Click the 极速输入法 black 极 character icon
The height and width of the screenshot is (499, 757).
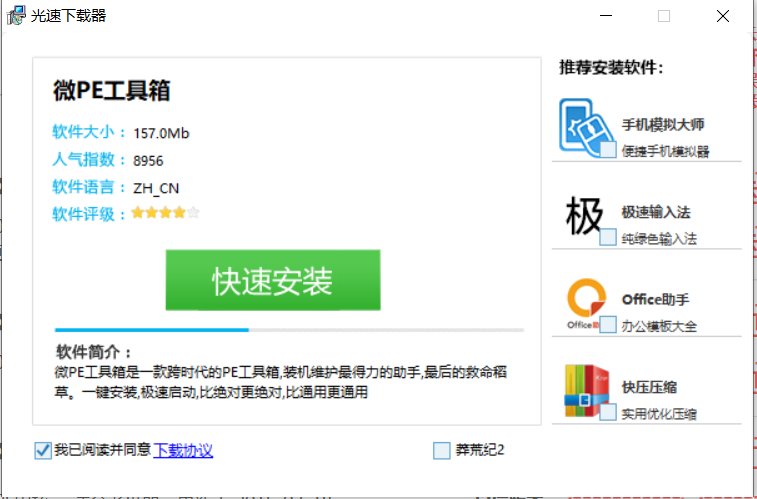coord(584,216)
